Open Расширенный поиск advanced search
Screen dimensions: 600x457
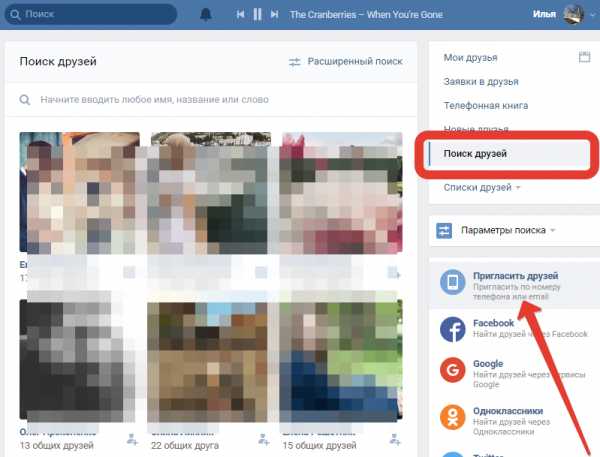click(355, 61)
